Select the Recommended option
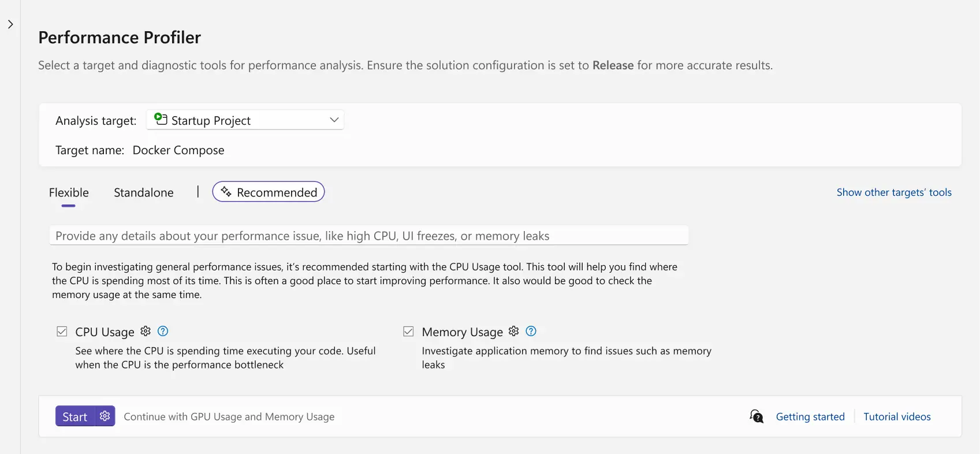Viewport: 980px width, 454px height. tap(269, 192)
